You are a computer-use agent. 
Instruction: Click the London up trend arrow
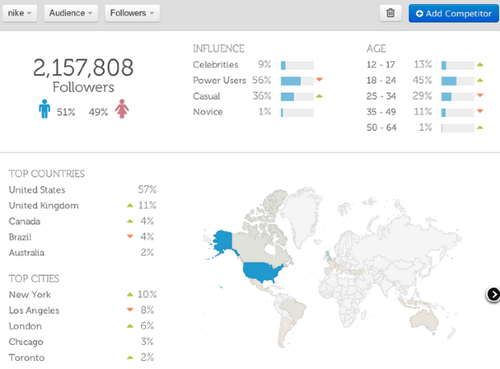pos(130,326)
